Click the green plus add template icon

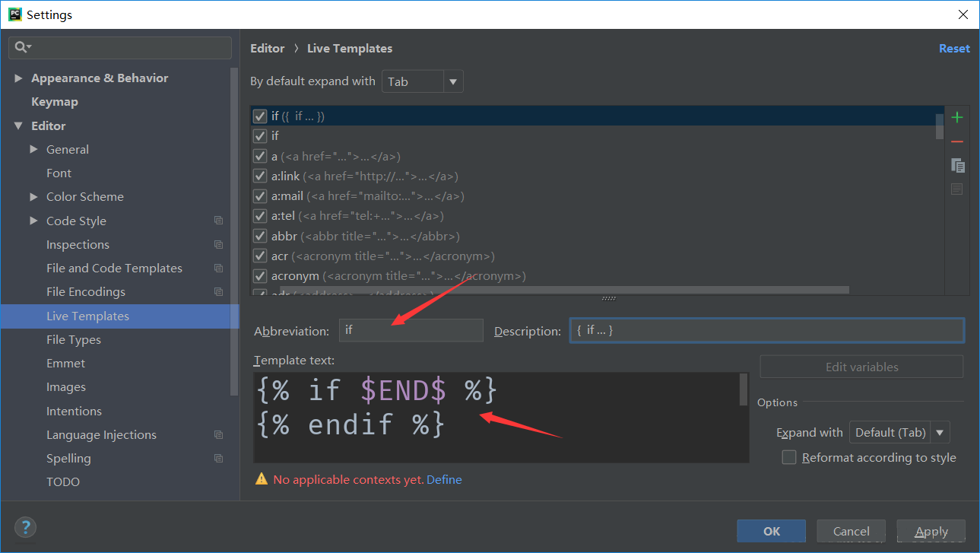click(x=957, y=117)
